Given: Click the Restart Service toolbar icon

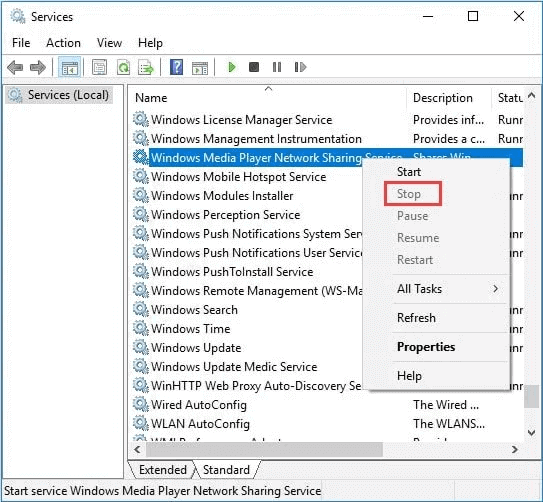Looking at the screenshot, I should tap(300, 67).
